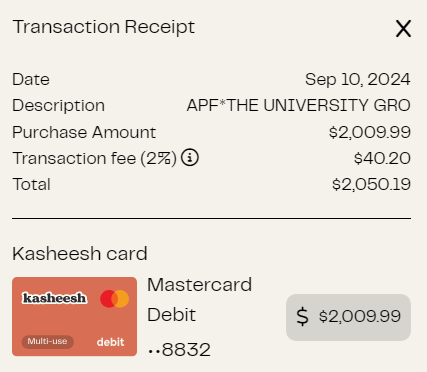Close the Transaction Receipt dialog
Viewport: 427px width, 372px height.
[x=403, y=28]
